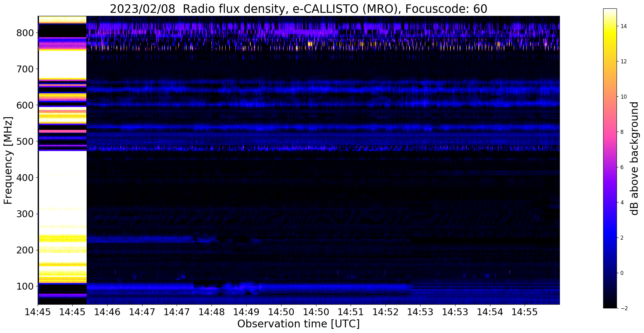The height and width of the screenshot is (333, 644).
Task: Select the 700 frequency tick label
Action: (x=25, y=69)
